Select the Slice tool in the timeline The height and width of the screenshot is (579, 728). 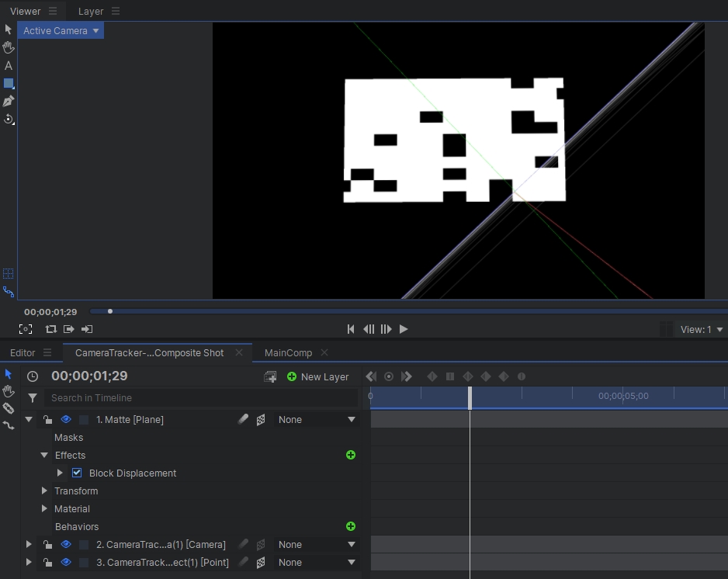[9, 408]
